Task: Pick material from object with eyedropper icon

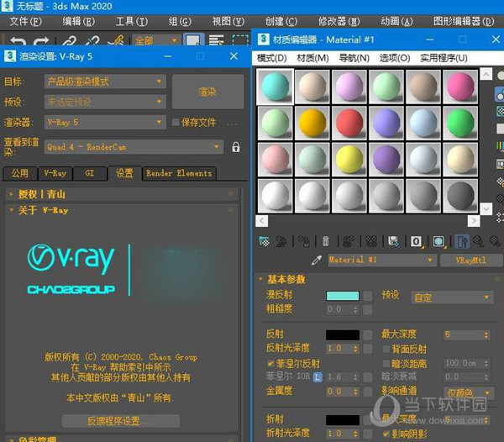Action: (x=317, y=260)
